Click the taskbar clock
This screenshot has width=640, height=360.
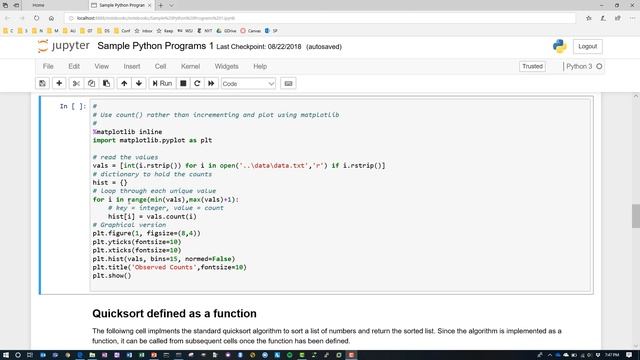coord(612,355)
